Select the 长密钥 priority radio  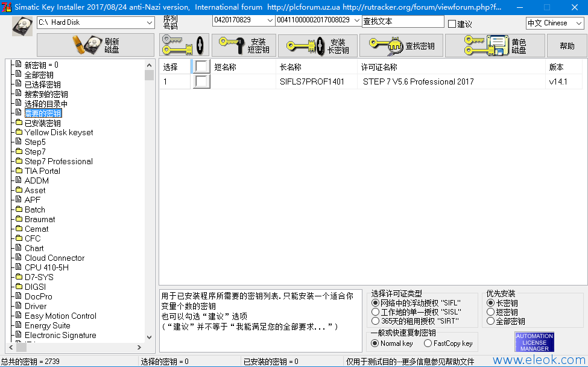coord(490,303)
